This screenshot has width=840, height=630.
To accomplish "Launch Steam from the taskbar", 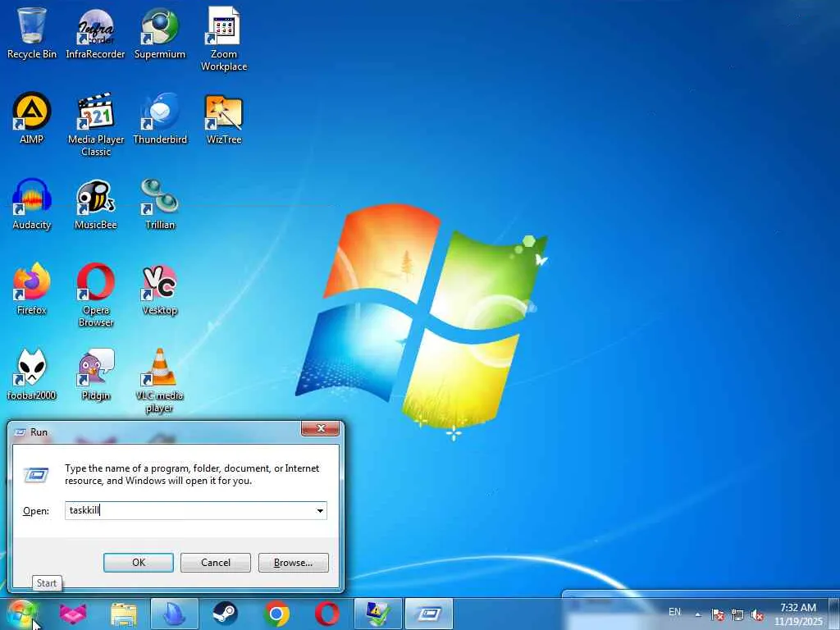I will tap(225, 614).
